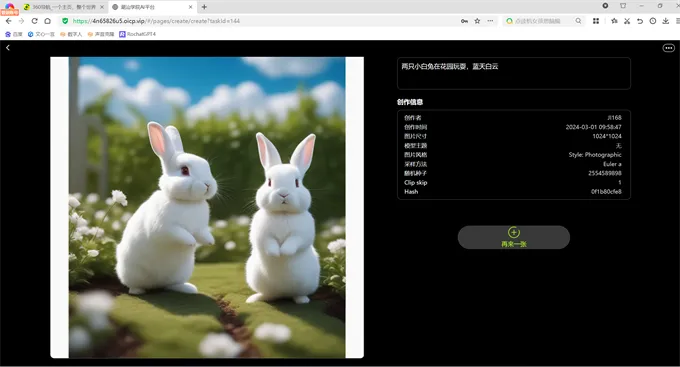
Task: Click the search engine logo in the search box
Action: pos(510,21)
